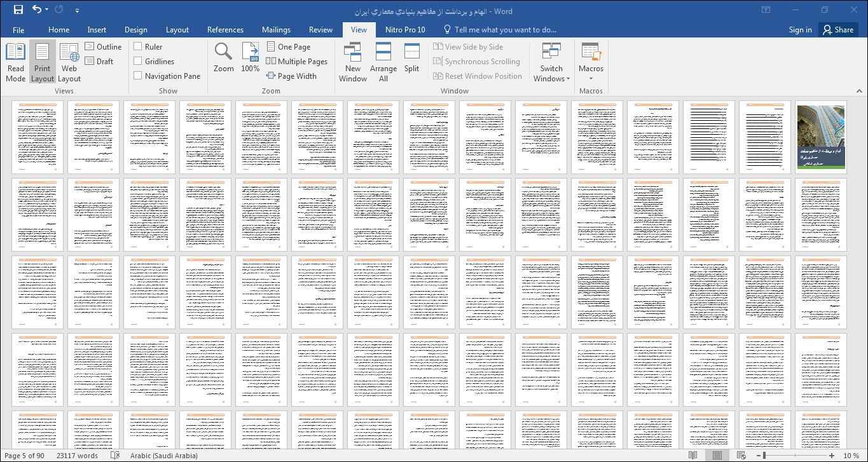This screenshot has width=868, height=462.
Task: Switch to Read Mode from status bar
Action: [x=693, y=456]
